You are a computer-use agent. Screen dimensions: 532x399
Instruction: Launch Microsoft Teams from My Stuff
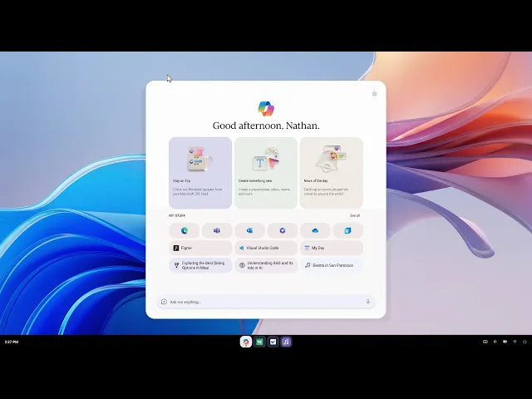pos(217,231)
